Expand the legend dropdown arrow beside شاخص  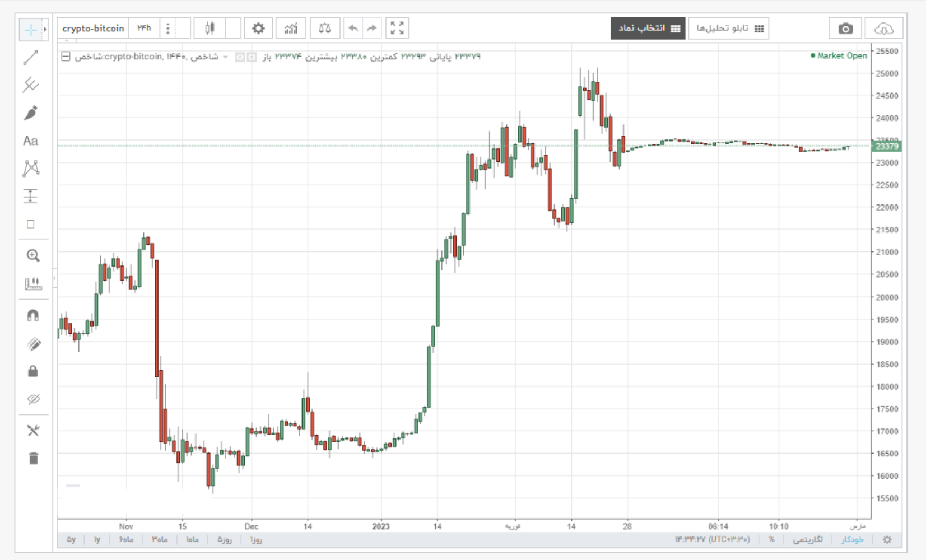pos(225,57)
